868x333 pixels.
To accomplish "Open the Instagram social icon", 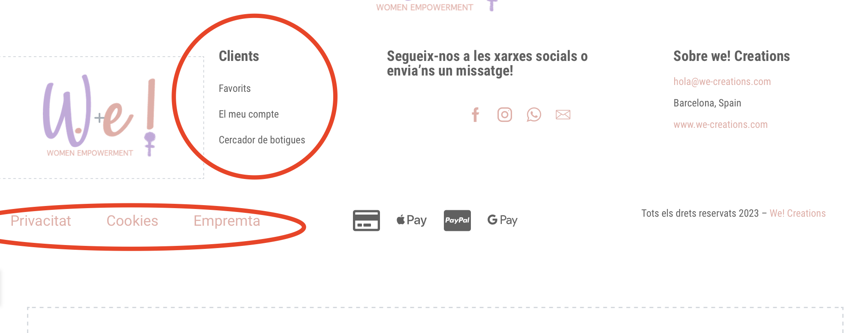I will coord(505,115).
